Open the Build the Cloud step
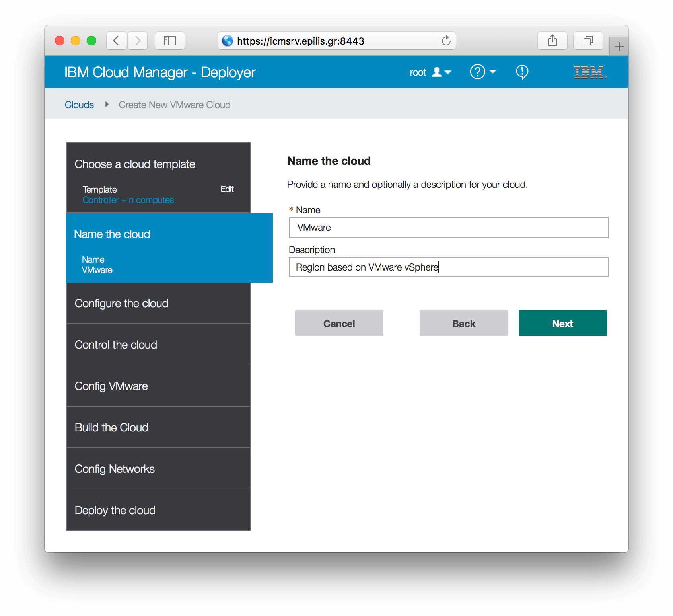673x616 pixels. coord(158,427)
